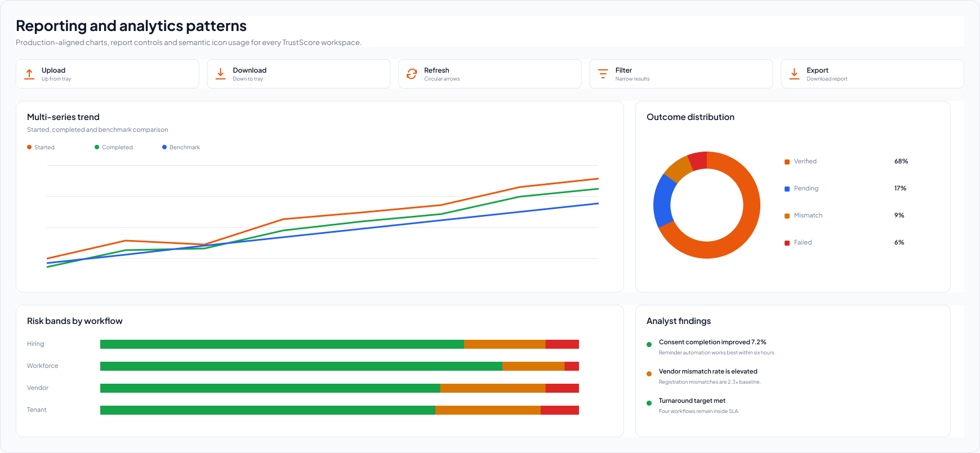Viewport: 980px width, 453px height.
Task: Click the 'Risk bands by workflow' heading
Action: (75, 321)
